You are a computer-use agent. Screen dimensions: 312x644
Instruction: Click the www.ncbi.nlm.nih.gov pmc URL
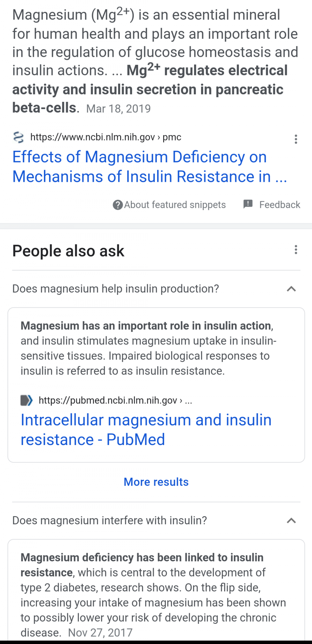(x=106, y=137)
